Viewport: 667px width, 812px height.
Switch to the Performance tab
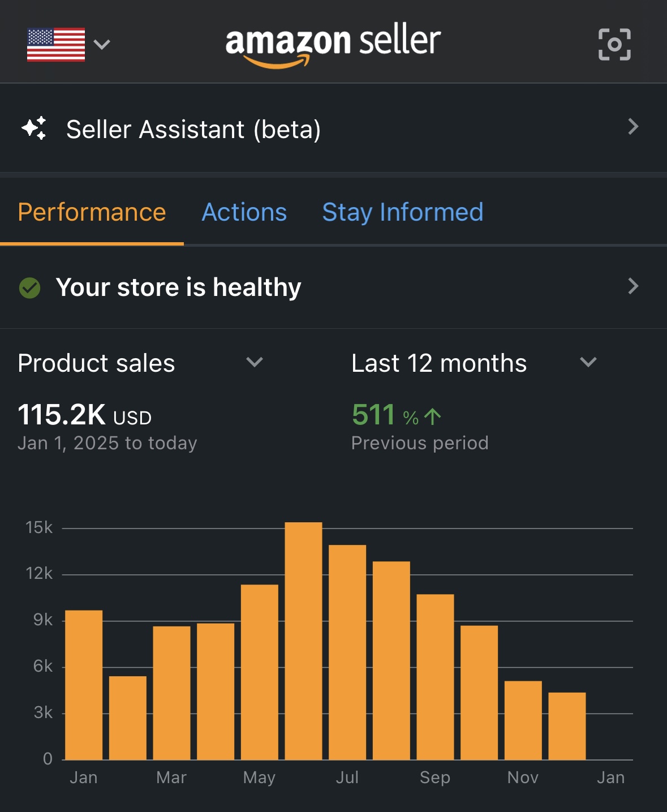click(x=92, y=213)
